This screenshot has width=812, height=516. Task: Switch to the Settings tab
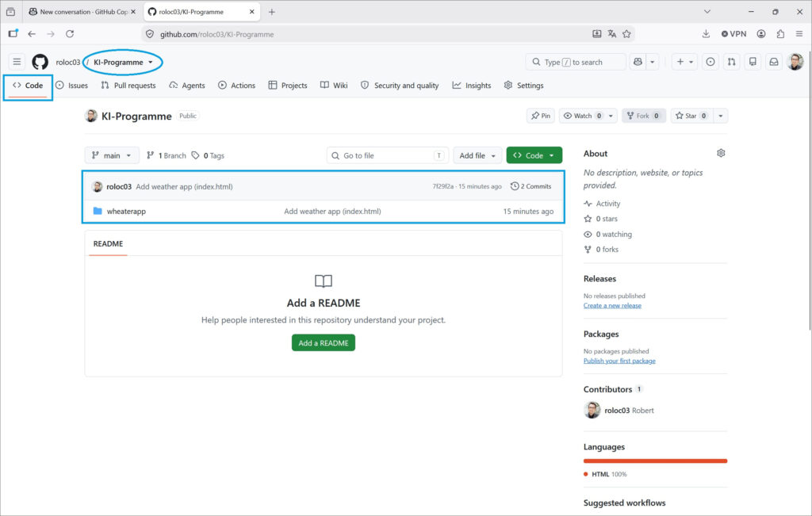(x=524, y=86)
